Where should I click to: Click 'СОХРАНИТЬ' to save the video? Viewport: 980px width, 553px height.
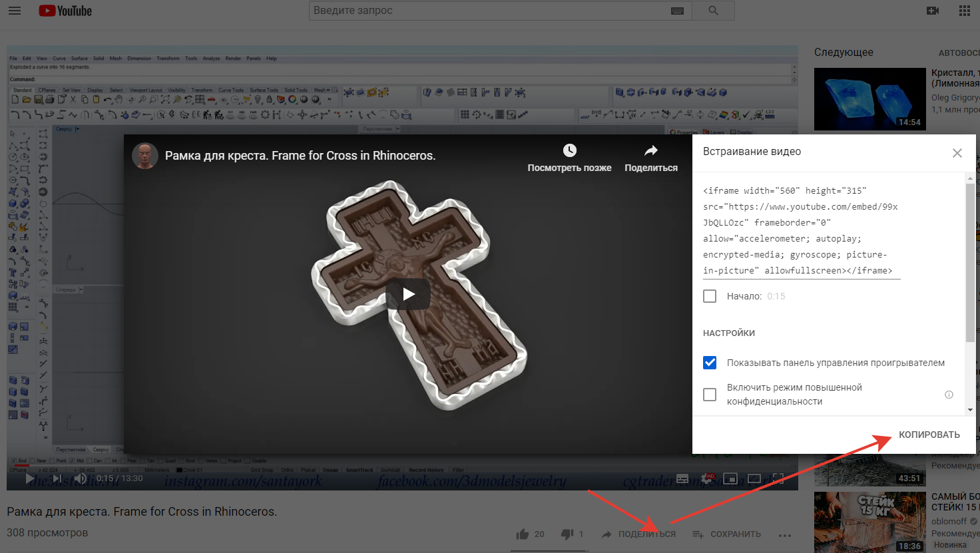pos(726,534)
